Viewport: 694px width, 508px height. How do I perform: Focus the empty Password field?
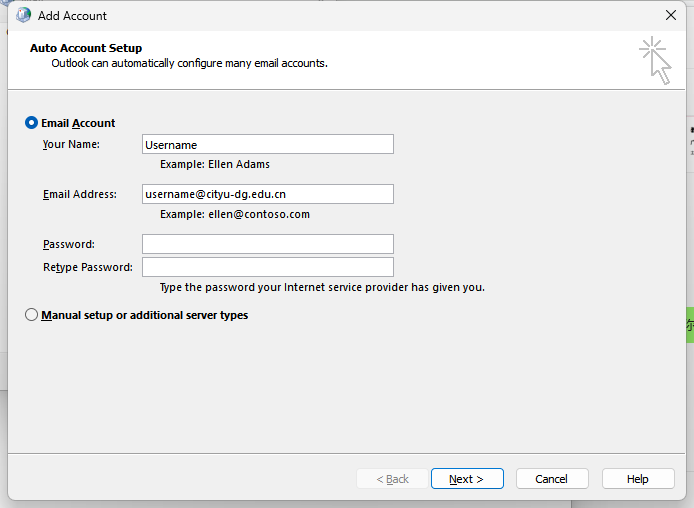[x=267, y=244]
